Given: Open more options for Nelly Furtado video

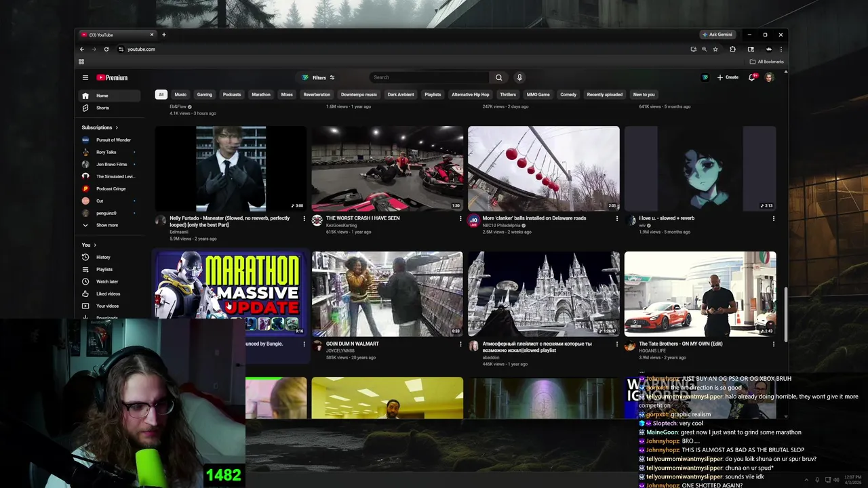Looking at the screenshot, I should (x=304, y=218).
